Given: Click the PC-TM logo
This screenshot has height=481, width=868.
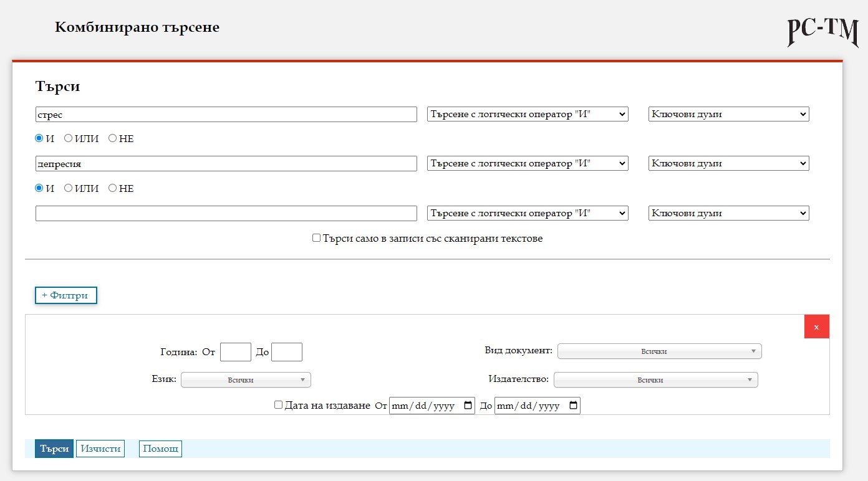Looking at the screenshot, I should point(823,32).
